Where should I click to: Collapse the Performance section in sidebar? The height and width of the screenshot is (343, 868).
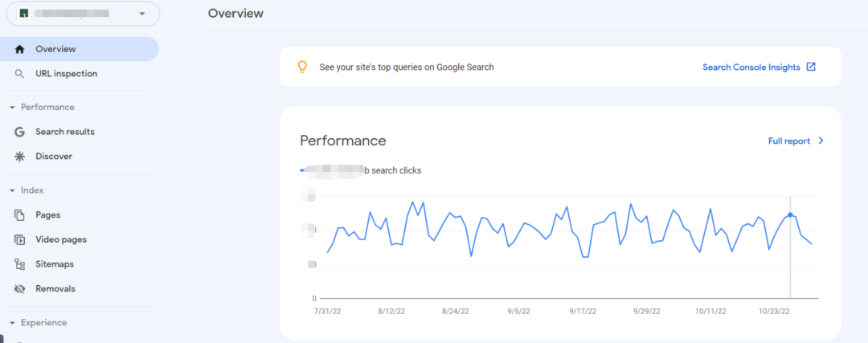[12, 108]
